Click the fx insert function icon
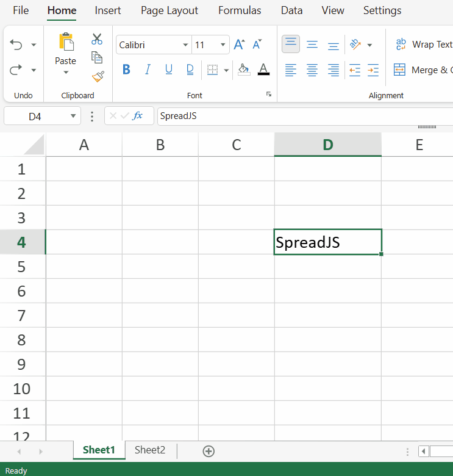The height and width of the screenshot is (476, 453). pos(138,116)
